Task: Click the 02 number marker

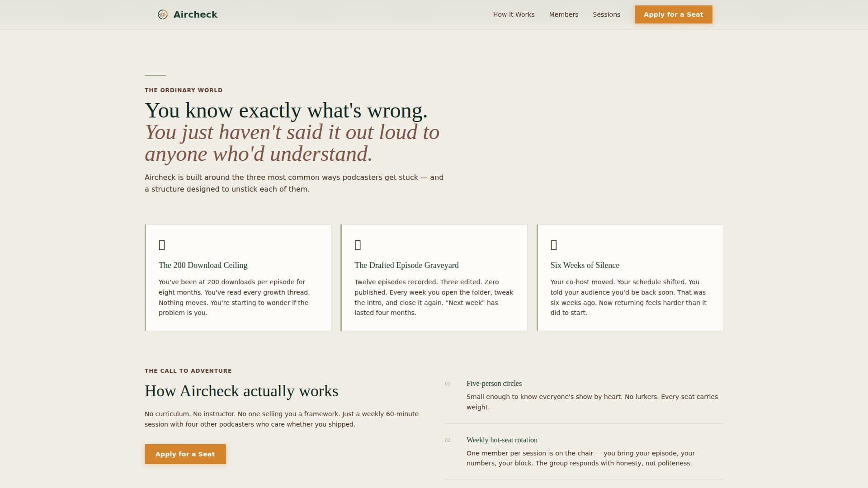Action: (448, 440)
